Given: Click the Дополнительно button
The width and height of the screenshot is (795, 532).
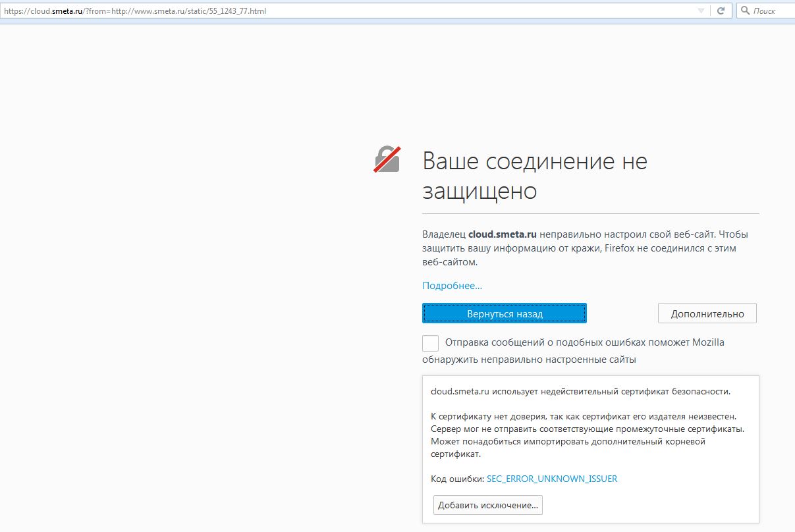Looking at the screenshot, I should point(707,313).
